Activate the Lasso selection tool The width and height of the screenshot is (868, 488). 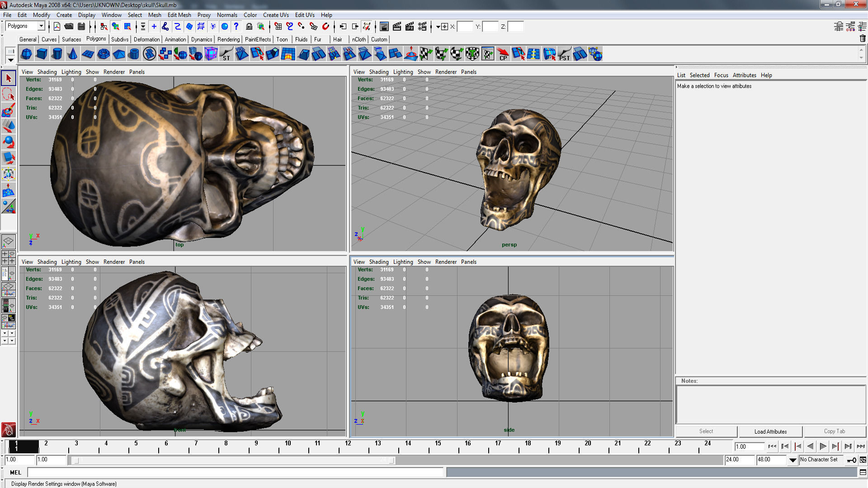pyautogui.click(x=9, y=94)
